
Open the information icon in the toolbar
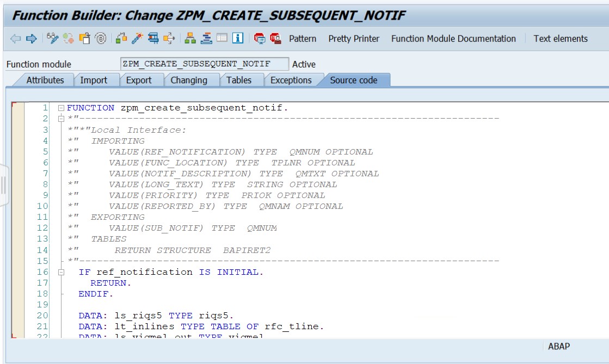[x=237, y=38]
